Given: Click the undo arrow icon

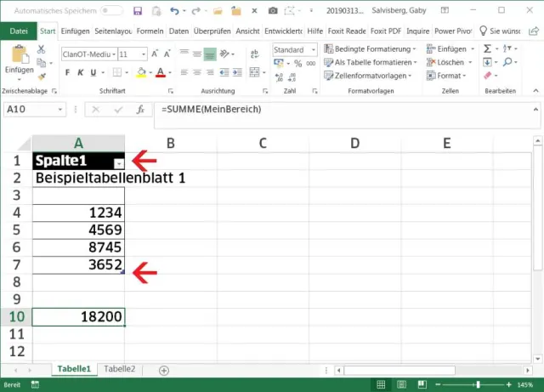Looking at the screenshot, I should [174, 10].
